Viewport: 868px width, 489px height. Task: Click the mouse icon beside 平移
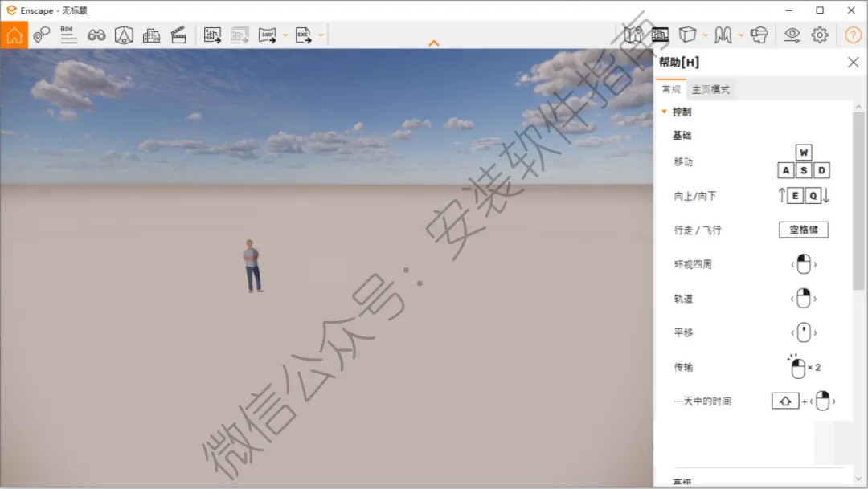pyautogui.click(x=804, y=332)
